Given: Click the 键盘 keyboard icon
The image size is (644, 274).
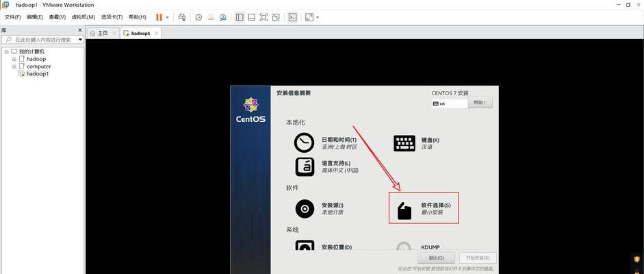Looking at the screenshot, I should (x=404, y=143).
